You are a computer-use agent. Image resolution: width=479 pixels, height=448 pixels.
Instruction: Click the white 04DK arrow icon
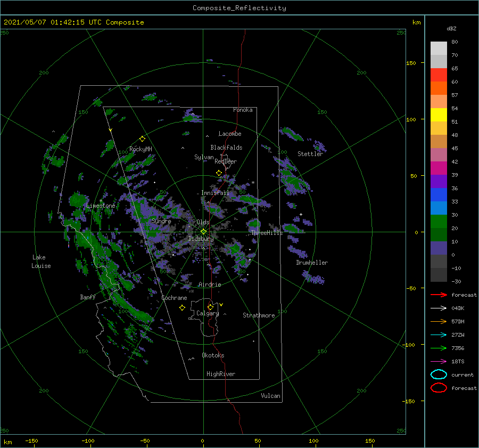click(x=439, y=308)
